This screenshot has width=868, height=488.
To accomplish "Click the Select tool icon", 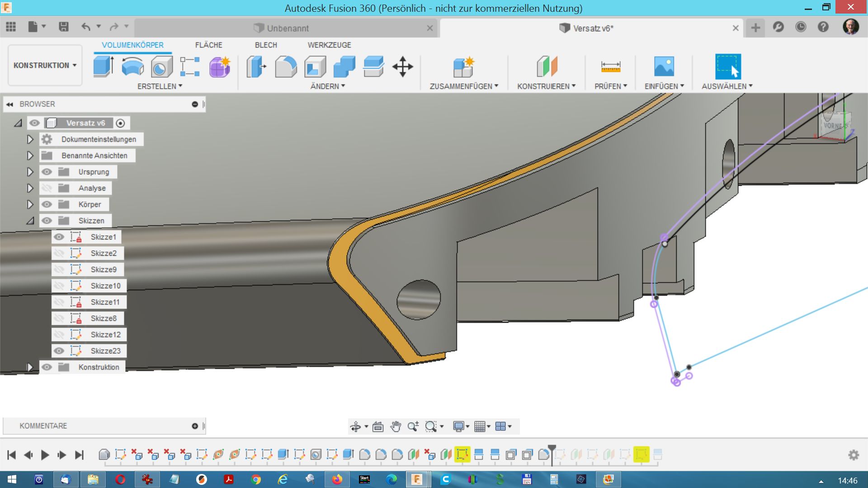I will click(x=728, y=66).
